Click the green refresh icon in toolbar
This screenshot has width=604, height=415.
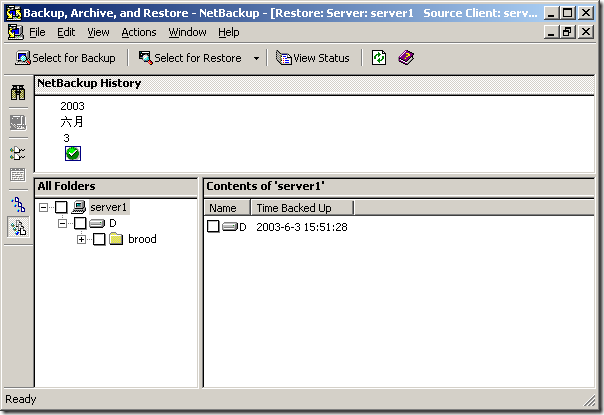pyautogui.click(x=379, y=58)
